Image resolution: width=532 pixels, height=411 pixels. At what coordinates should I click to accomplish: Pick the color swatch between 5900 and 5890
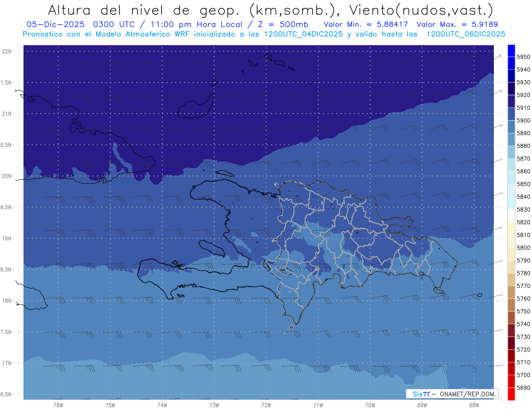511,127
